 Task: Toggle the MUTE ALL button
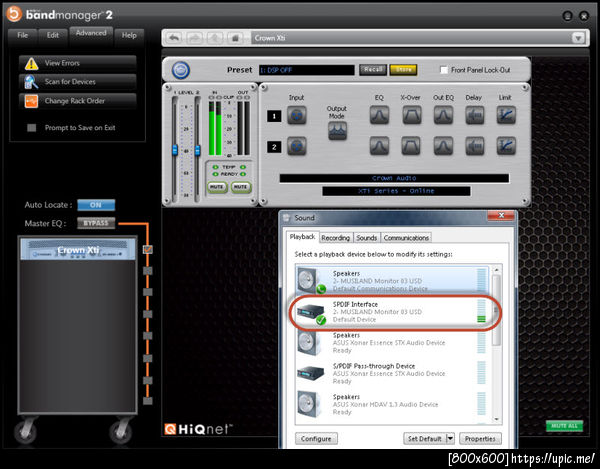click(564, 426)
